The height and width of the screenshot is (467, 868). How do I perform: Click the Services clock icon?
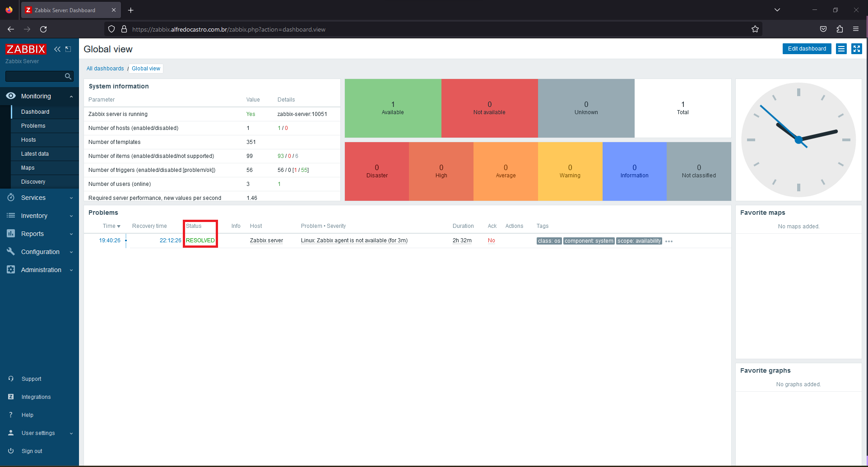[x=11, y=198]
